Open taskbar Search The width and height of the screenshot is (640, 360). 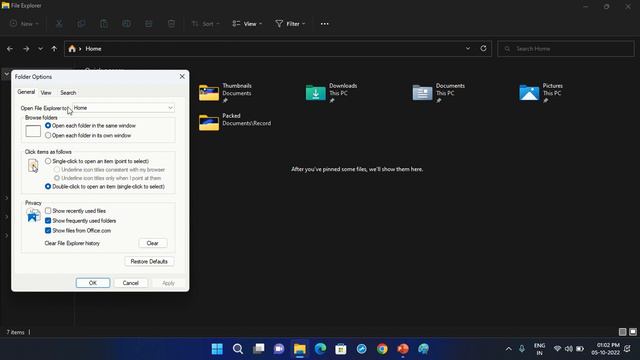coord(238,349)
